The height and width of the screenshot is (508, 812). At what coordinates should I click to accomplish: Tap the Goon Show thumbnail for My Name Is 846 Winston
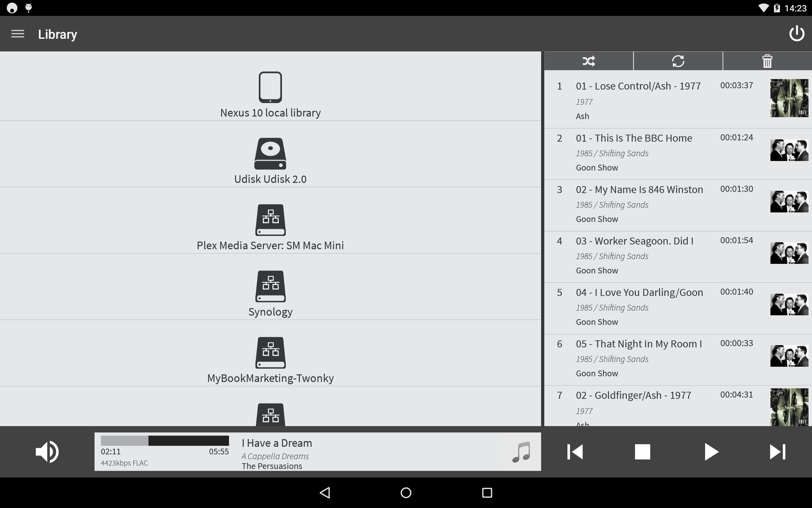[x=789, y=202]
